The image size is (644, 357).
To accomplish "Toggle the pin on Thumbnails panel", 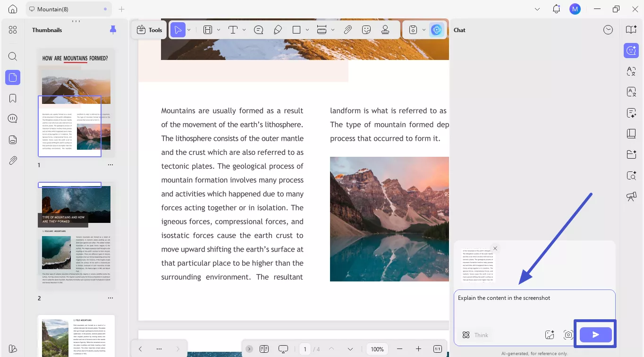I will (x=113, y=30).
